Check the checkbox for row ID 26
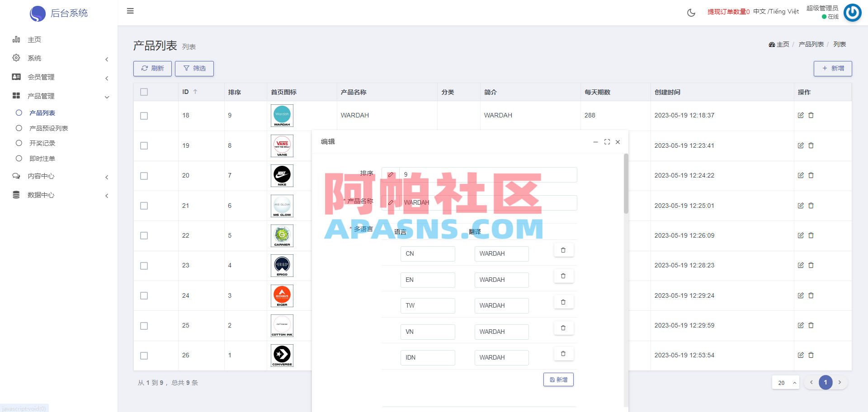This screenshot has height=412, width=868. tap(144, 356)
